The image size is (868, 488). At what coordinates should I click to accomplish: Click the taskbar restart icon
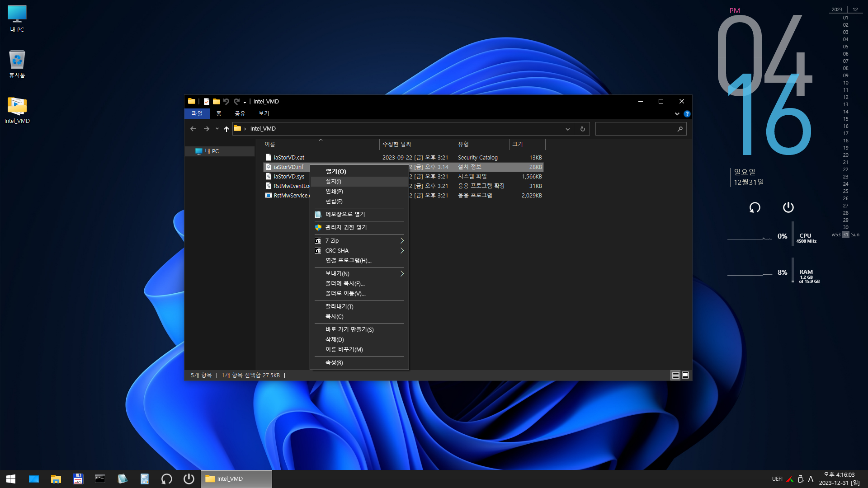click(166, 479)
